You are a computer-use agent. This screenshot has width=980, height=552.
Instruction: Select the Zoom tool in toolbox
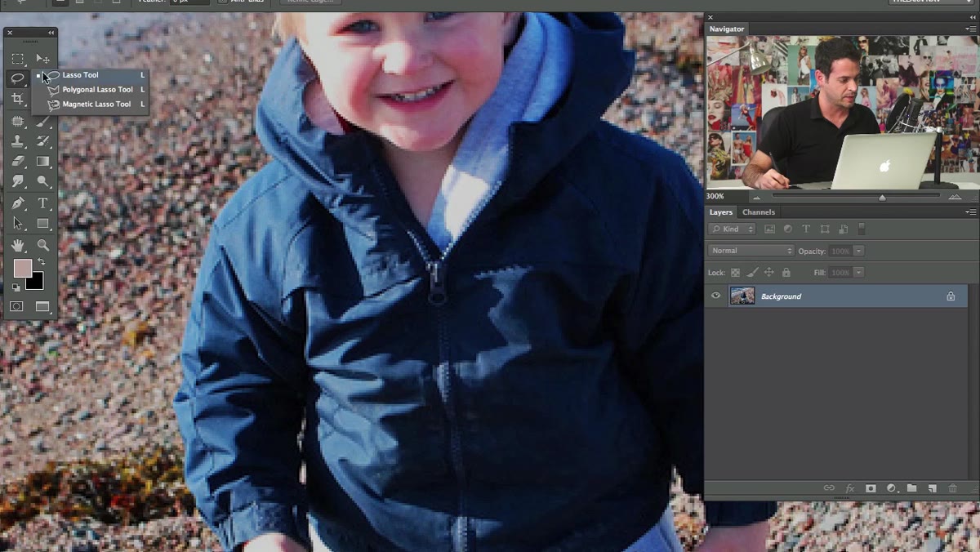(42, 245)
